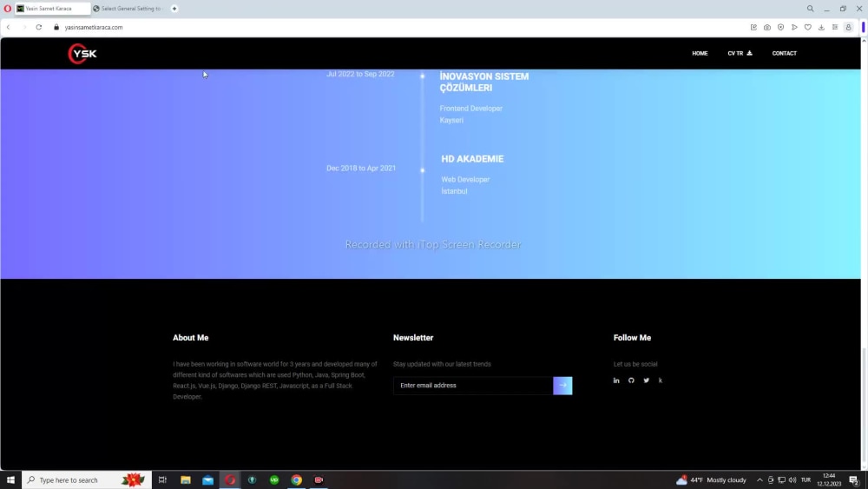The image size is (868, 489).
Task: Open weather widget 44°F Mostly cloudy
Action: pos(712,480)
